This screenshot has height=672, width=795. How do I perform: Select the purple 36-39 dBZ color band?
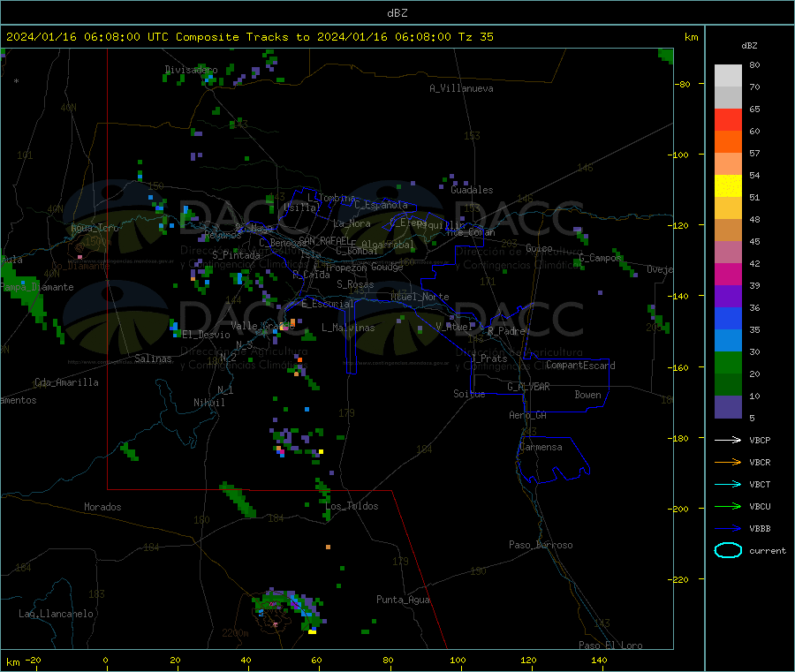[x=728, y=297]
